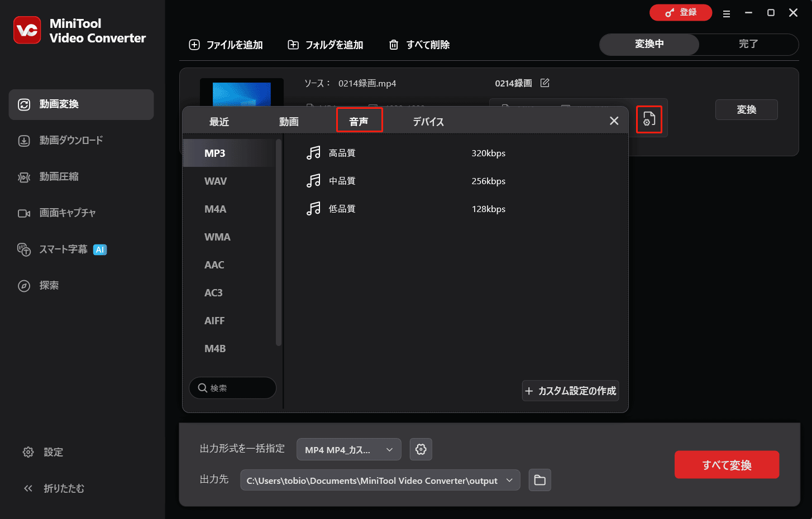Viewport: 812px width, 519px height.
Task: Rename 0214録画 using the pencil icon
Action: coord(544,83)
